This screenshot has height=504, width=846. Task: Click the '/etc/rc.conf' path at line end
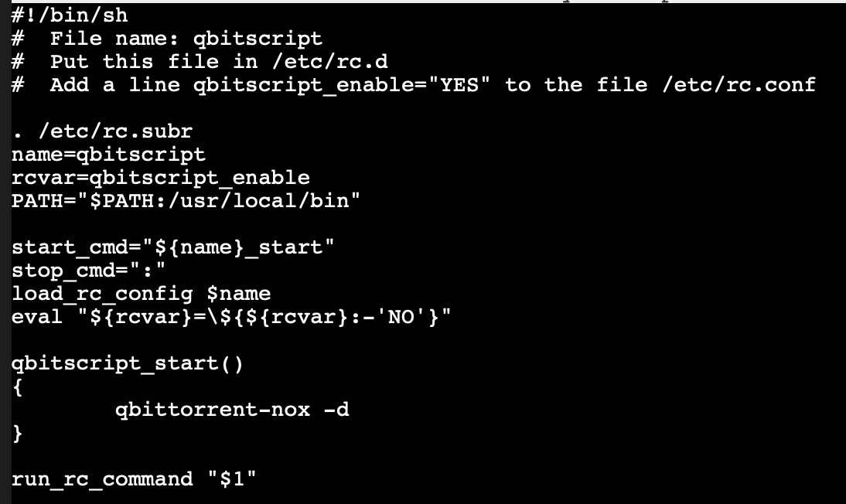[739, 85]
